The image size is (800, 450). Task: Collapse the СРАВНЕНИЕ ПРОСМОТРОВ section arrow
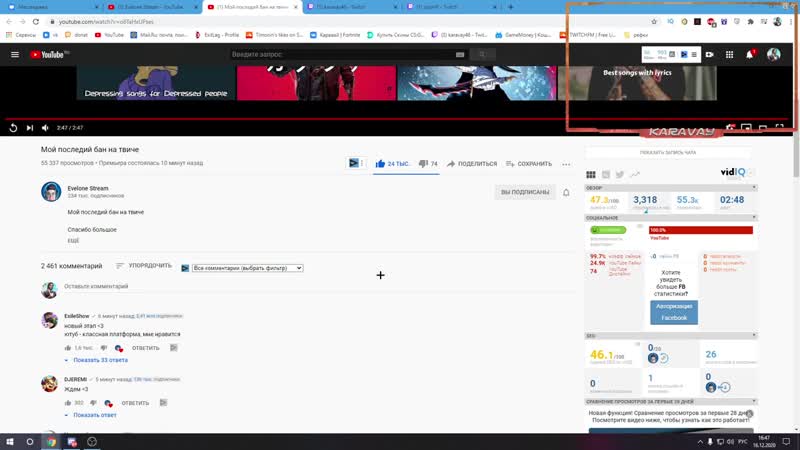[754, 402]
